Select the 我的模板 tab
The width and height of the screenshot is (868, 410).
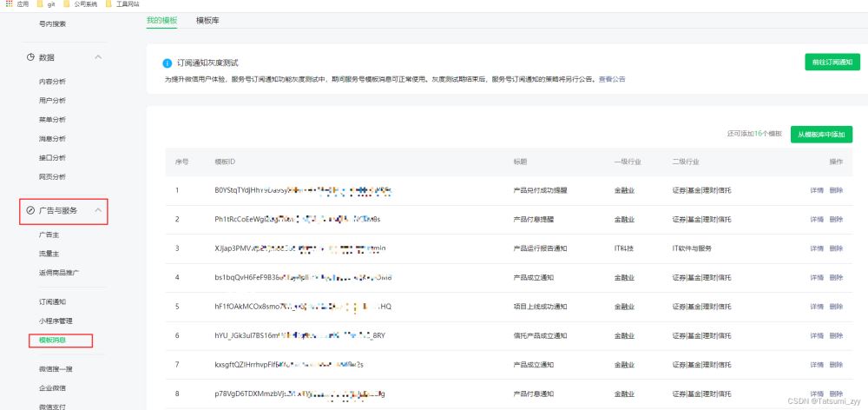point(161,20)
